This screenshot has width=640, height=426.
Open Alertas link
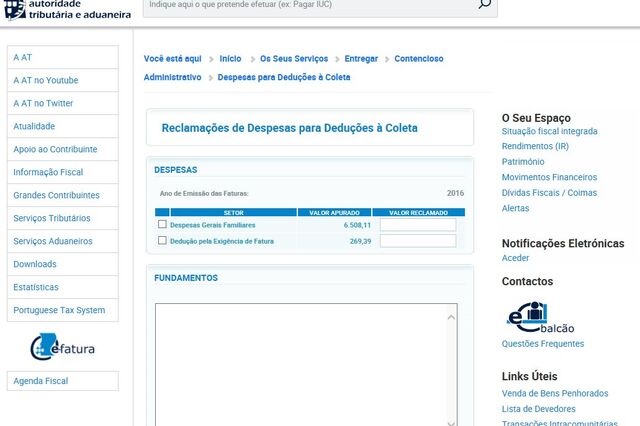[x=516, y=208]
